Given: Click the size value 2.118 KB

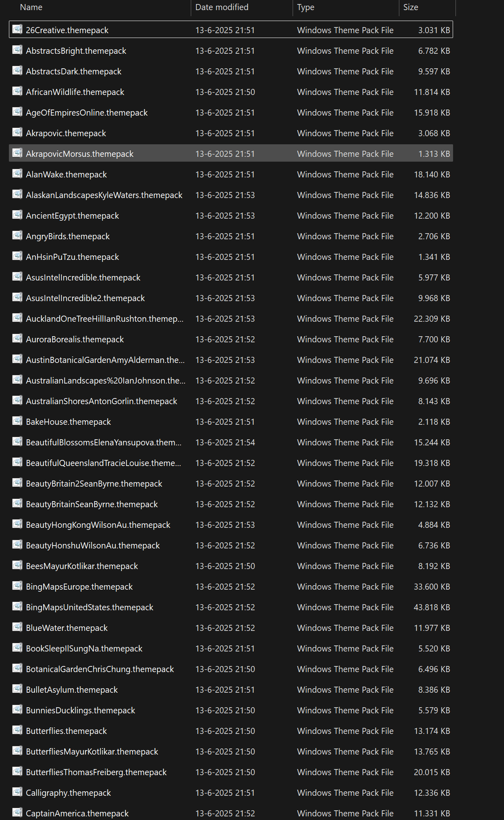Looking at the screenshot, I should pyautogui.click(x=434, y=422).
